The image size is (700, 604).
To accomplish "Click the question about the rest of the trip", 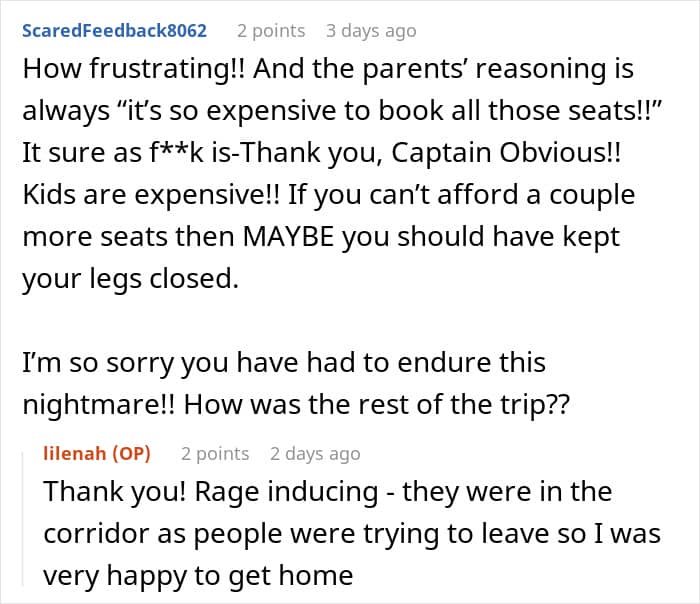I will click(377, 404).
